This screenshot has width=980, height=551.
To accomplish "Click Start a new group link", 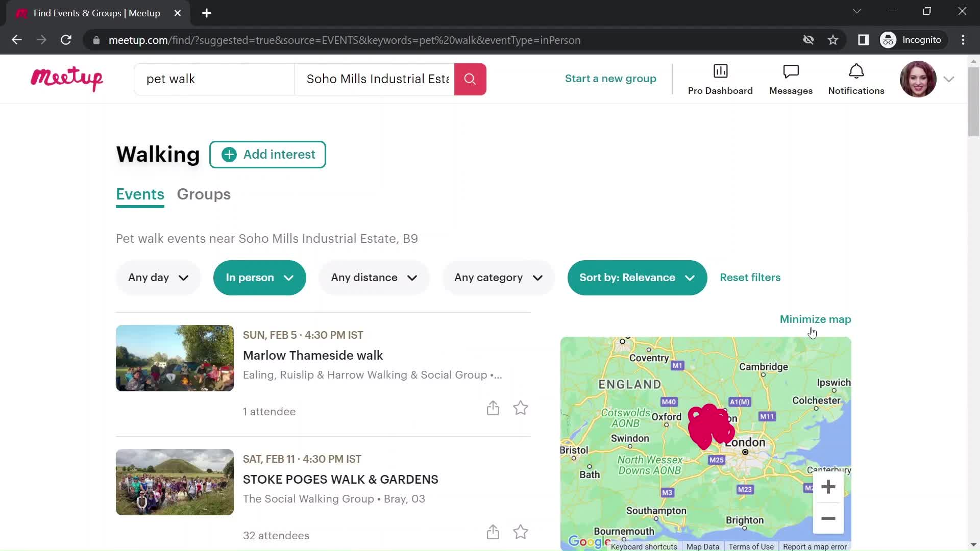I will tap(610, 79).
